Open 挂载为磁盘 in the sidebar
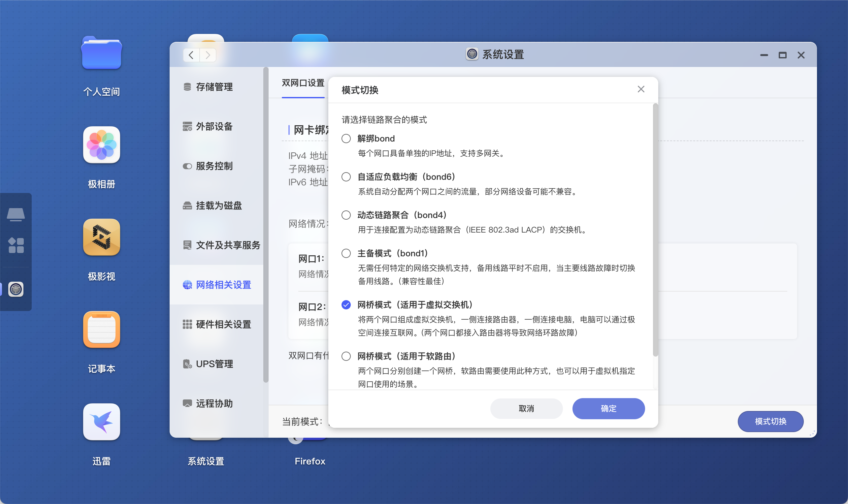Viewport: 848px width, 504px height. (217, 205)
